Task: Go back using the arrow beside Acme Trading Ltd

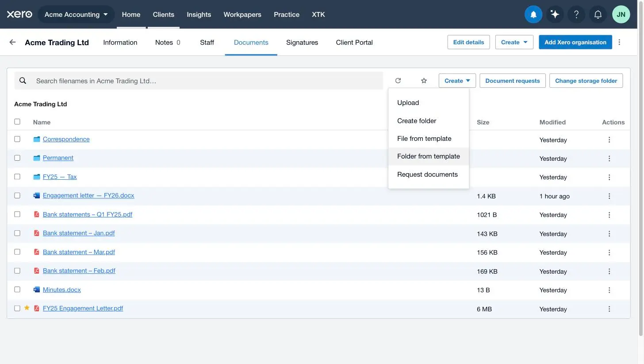Action: tap(12, 42)
